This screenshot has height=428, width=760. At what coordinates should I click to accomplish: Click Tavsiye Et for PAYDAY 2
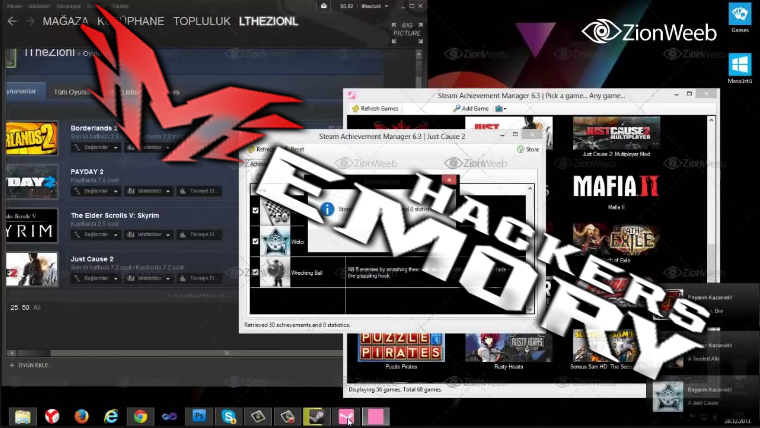[x=199, y=191]
